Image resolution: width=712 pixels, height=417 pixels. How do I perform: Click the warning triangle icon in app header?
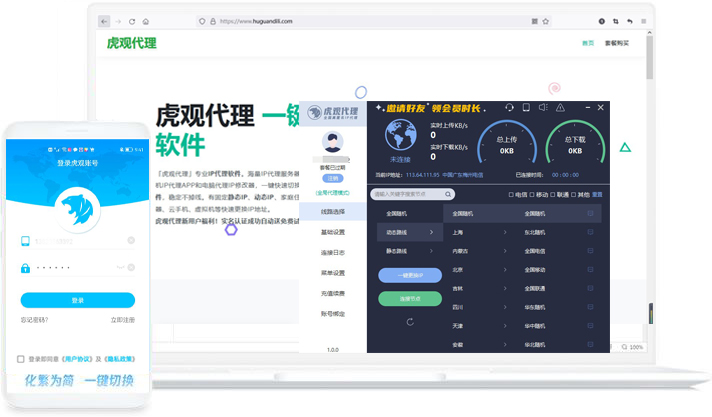click(560, 107)
